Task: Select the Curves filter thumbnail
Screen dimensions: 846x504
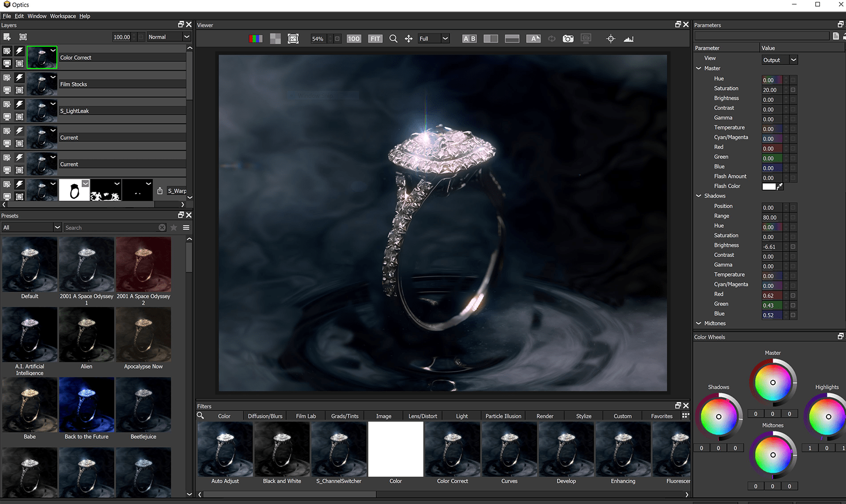Action: pyautogui.click(x=509, y=449)
